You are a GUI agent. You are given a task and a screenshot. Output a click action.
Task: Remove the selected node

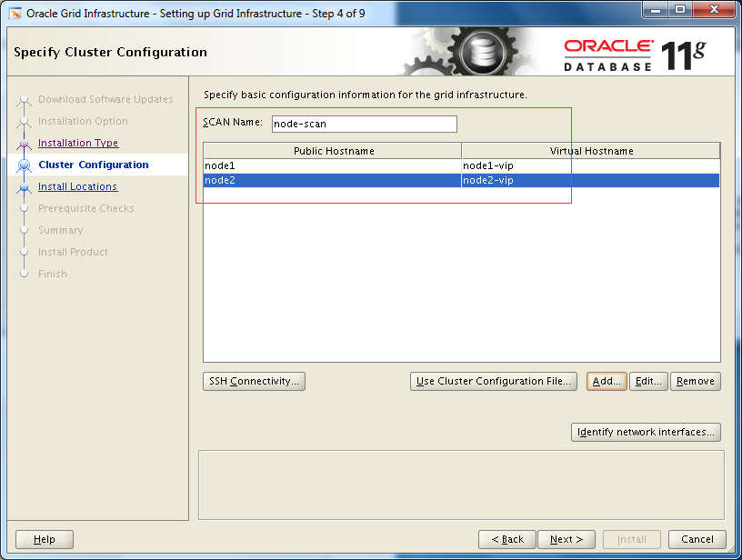pos(695,381)
